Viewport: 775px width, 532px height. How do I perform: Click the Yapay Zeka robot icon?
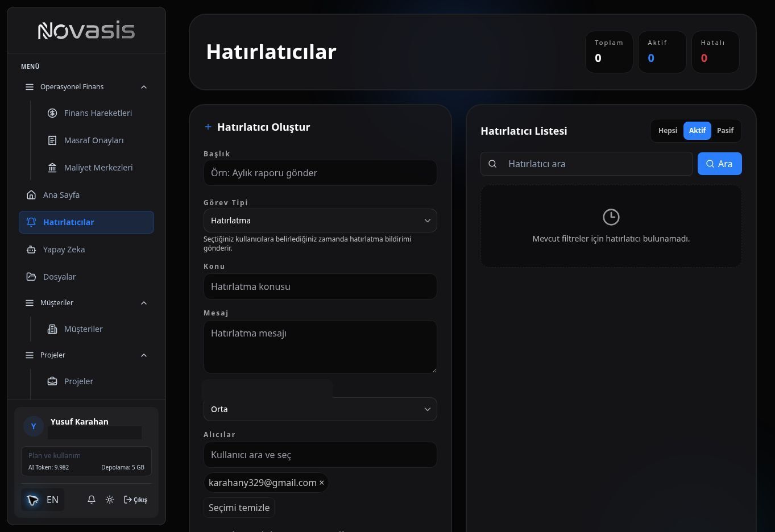pyautogui.click(x=31, y=250)
